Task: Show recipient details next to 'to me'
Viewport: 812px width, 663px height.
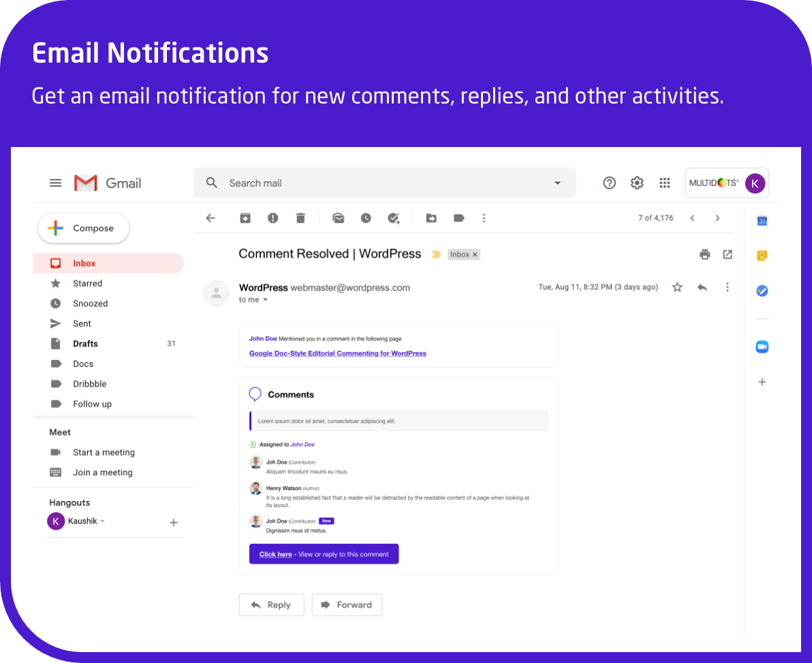Action: (x=266, y=300)
